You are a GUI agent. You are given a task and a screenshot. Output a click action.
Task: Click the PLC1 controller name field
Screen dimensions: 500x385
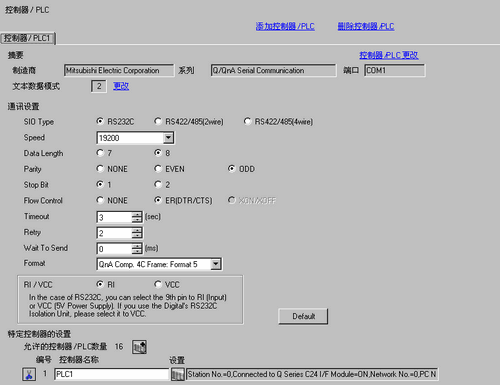click(x=112, y=374)
